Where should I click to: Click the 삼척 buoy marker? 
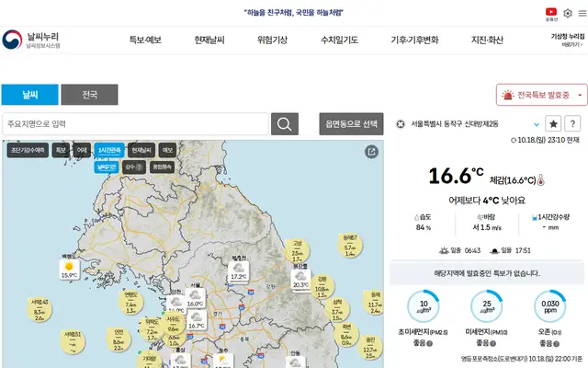pos(337,309)
